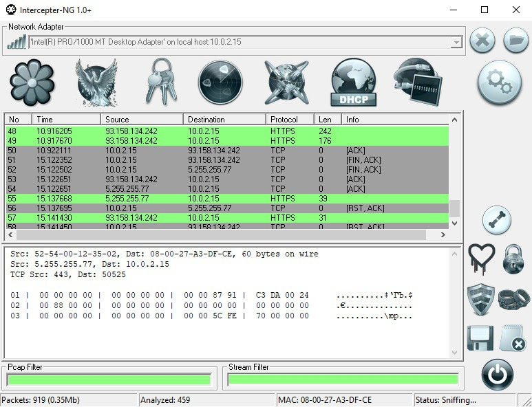The width and height of the screenshot is (532, 407).
Task: Open the Scan mode radar icon
Action: [220, 82]
